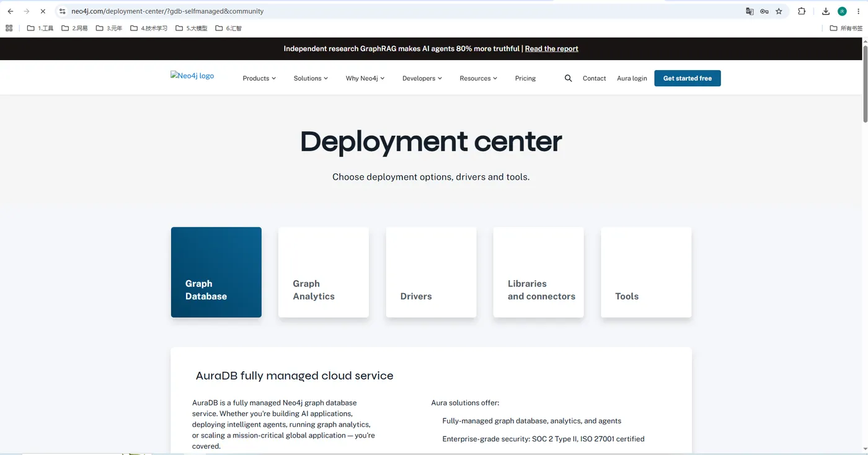The width and height of the screenshot is (868, 455).
Task: Expand the Resources menu
Action: 479,78
